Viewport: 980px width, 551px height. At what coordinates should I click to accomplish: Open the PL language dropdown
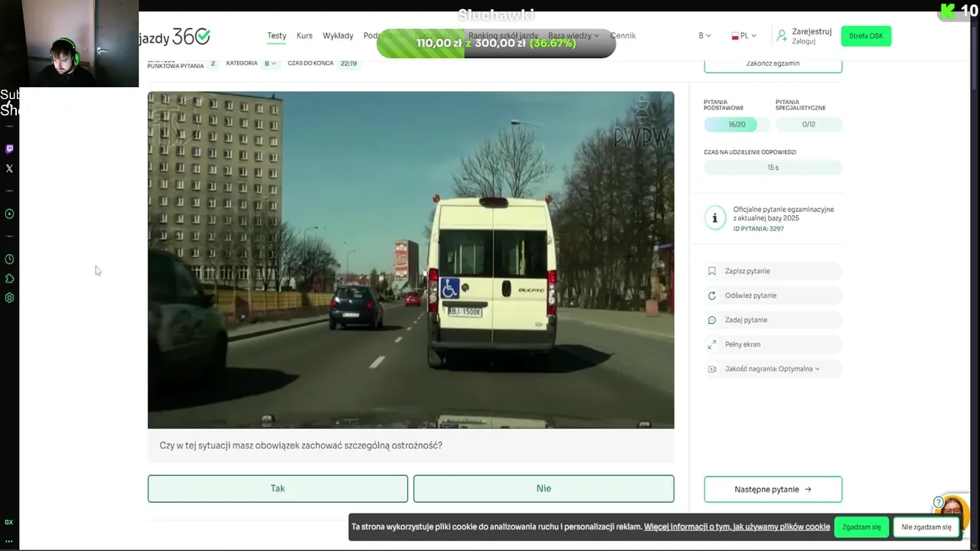(744, 36)
